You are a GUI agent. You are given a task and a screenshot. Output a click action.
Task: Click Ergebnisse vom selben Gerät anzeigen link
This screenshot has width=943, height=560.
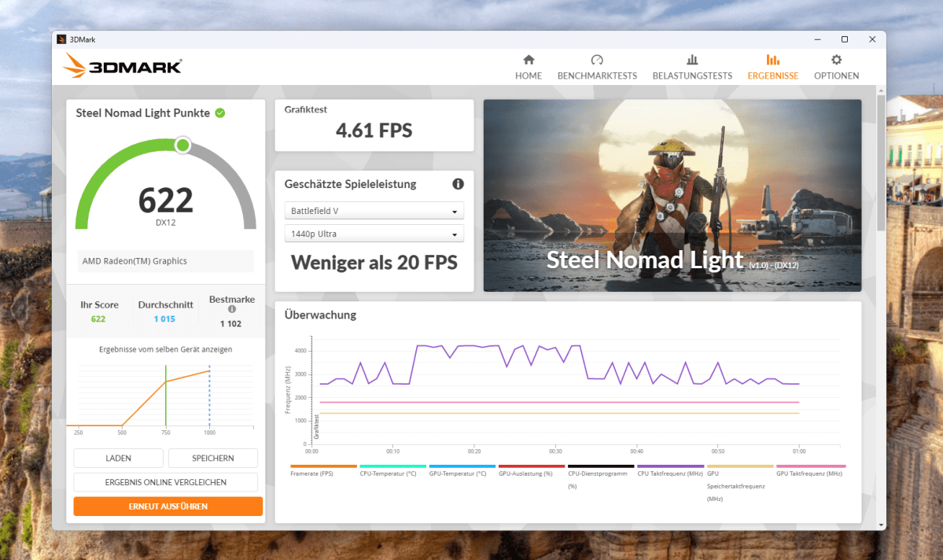(x=165, y=349)
